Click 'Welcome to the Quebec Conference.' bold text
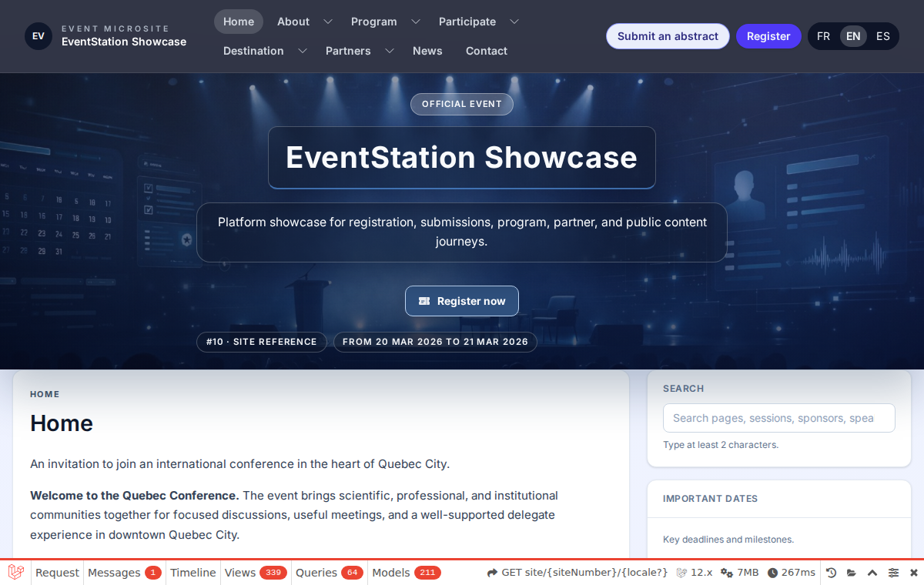 tap(135, 496)
